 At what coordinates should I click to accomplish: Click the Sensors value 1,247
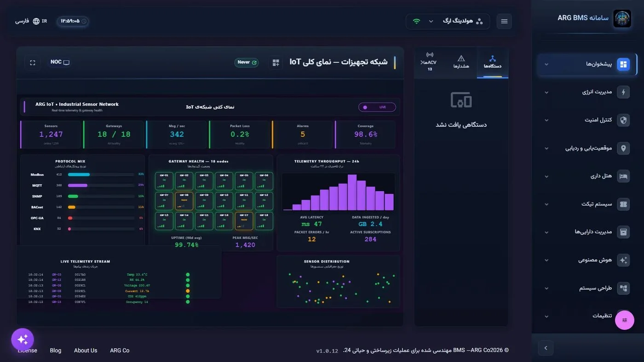point(51,135)
